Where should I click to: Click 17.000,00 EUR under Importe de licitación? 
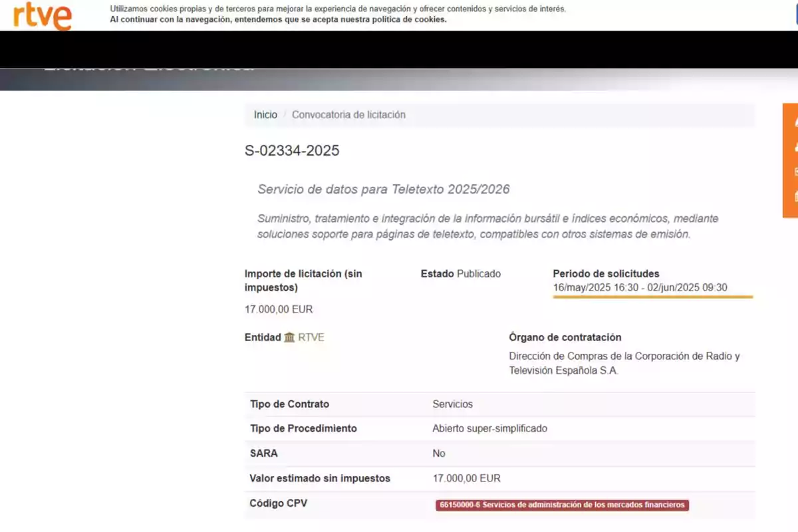(279, 309)
